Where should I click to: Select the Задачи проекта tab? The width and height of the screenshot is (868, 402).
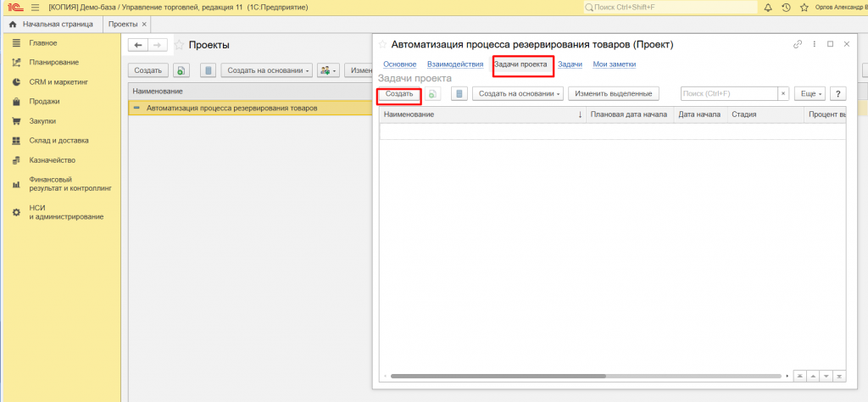pos(520,64)
